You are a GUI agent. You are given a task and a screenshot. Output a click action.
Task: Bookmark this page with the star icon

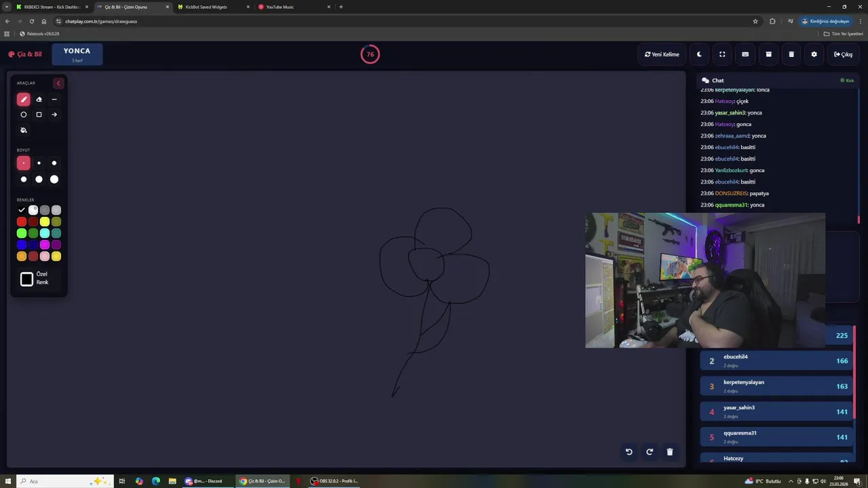[x=755, y=21]
